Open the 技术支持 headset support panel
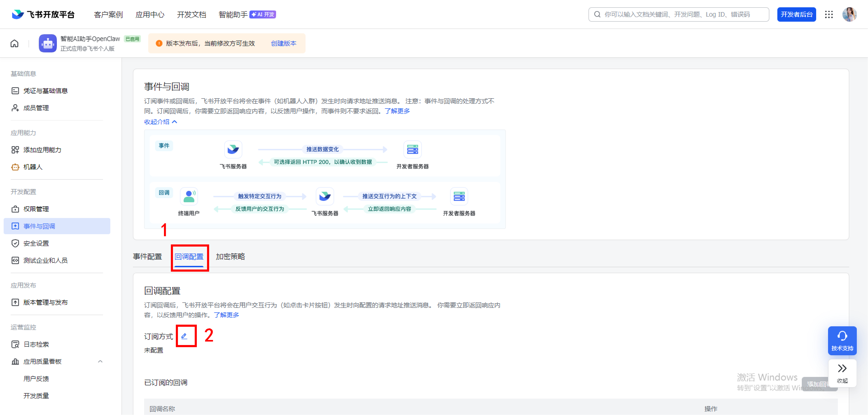Image resolution: width=868 pixels, height=415 pixels. click(842, 340)
